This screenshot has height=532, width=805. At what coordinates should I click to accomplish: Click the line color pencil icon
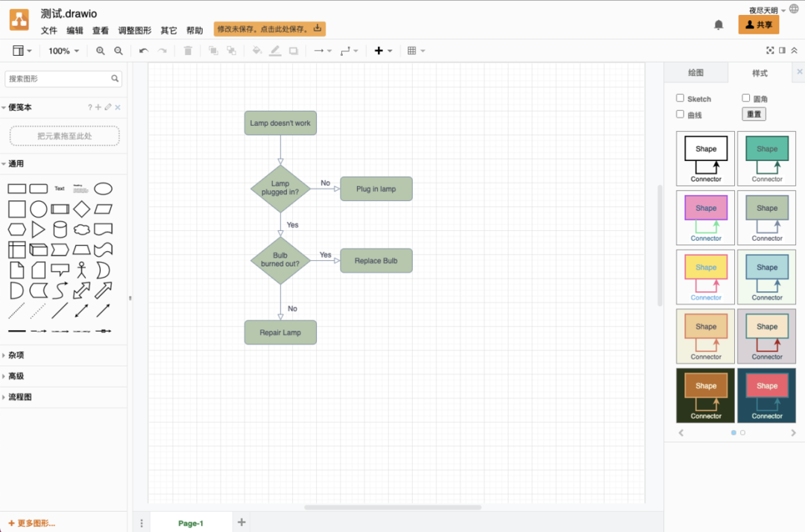[275, 51]
